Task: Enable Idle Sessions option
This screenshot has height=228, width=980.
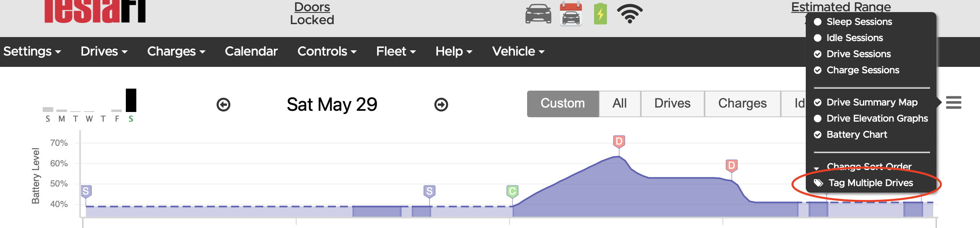Action: (854, 38)
